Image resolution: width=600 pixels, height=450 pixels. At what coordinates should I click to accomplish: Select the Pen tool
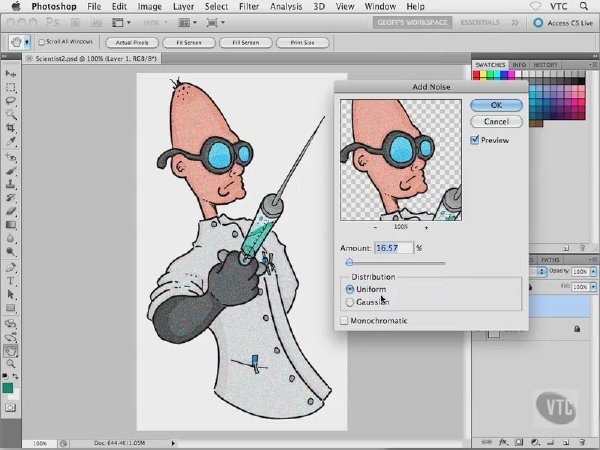(10, 267)
